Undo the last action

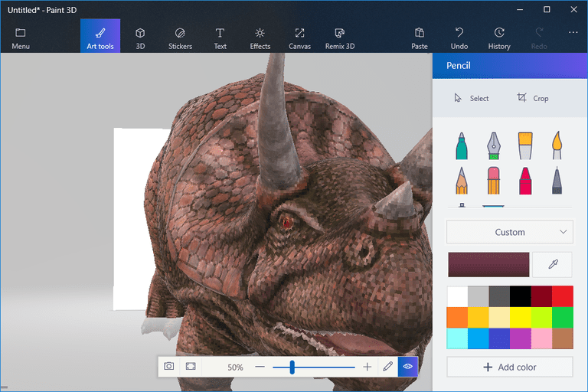(x=459, y=38)
